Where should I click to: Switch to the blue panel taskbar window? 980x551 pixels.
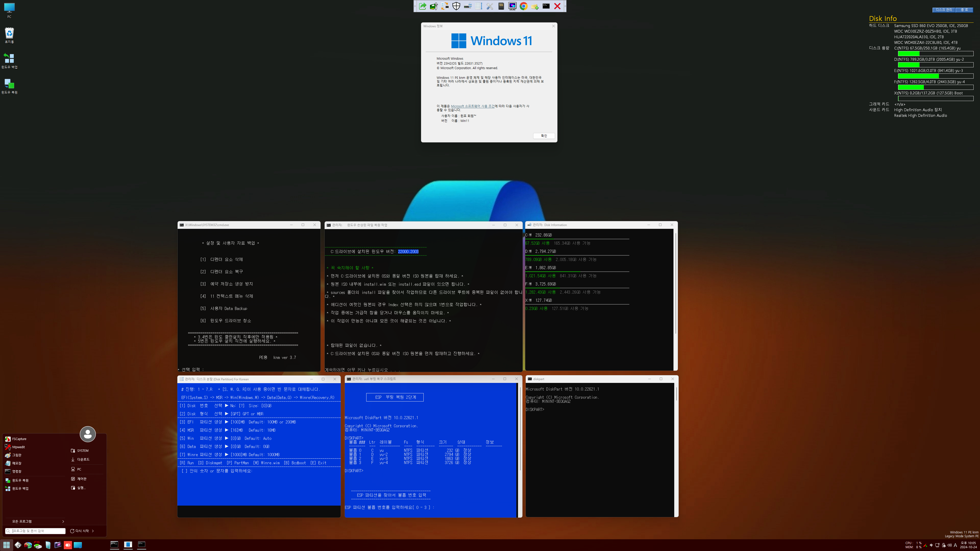pos(128,545)
